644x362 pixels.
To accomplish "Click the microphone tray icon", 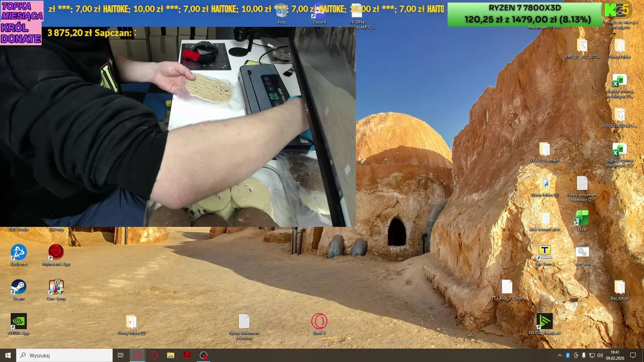I will 584,355.
